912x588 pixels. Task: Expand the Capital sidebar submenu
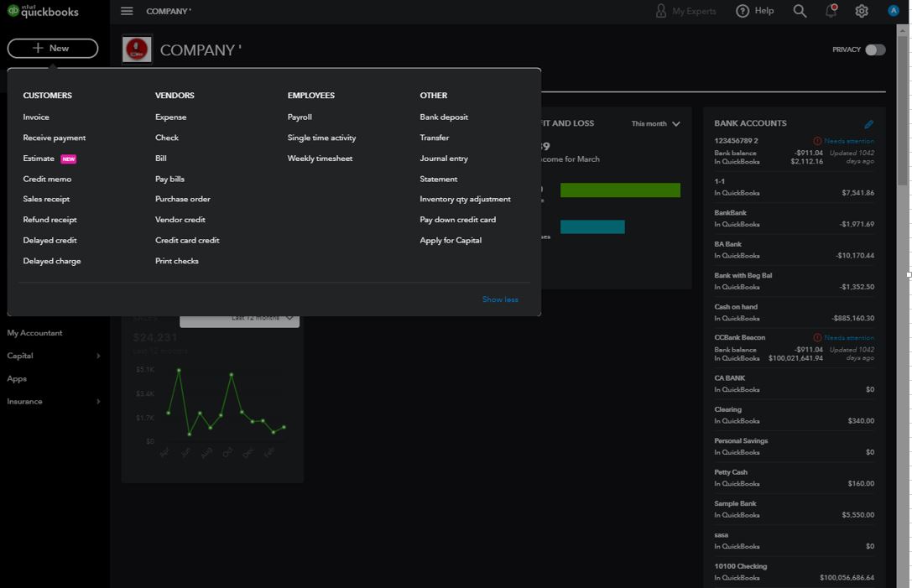[x=98, y=356]
